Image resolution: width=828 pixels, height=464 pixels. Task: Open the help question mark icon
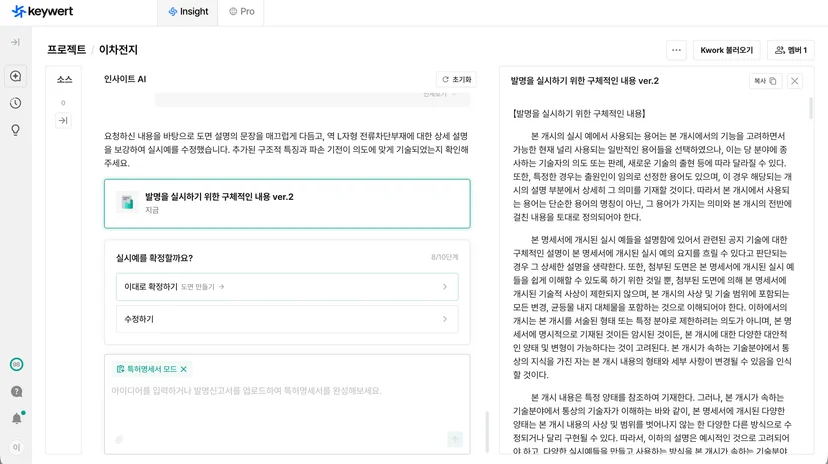[16, 391]
